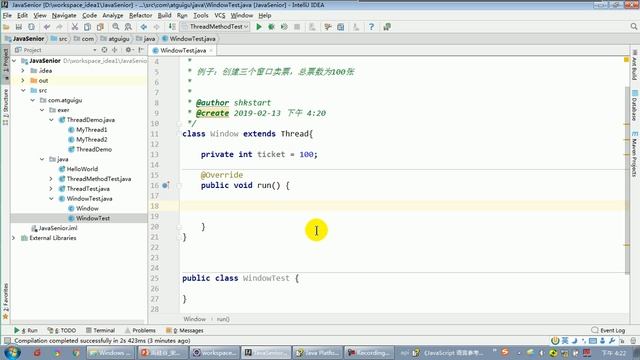Screen dimensions: 640x360
Task: Expand External Libraries node
Action: 14,238
